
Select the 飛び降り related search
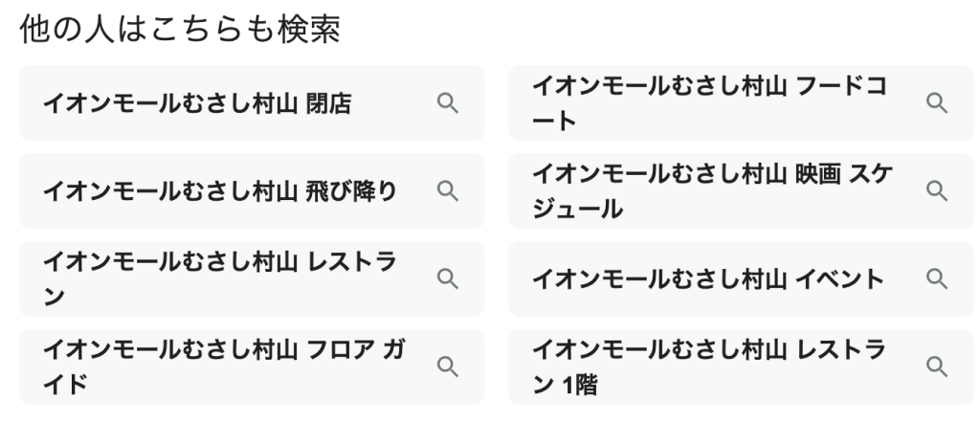tap(219, 191)
